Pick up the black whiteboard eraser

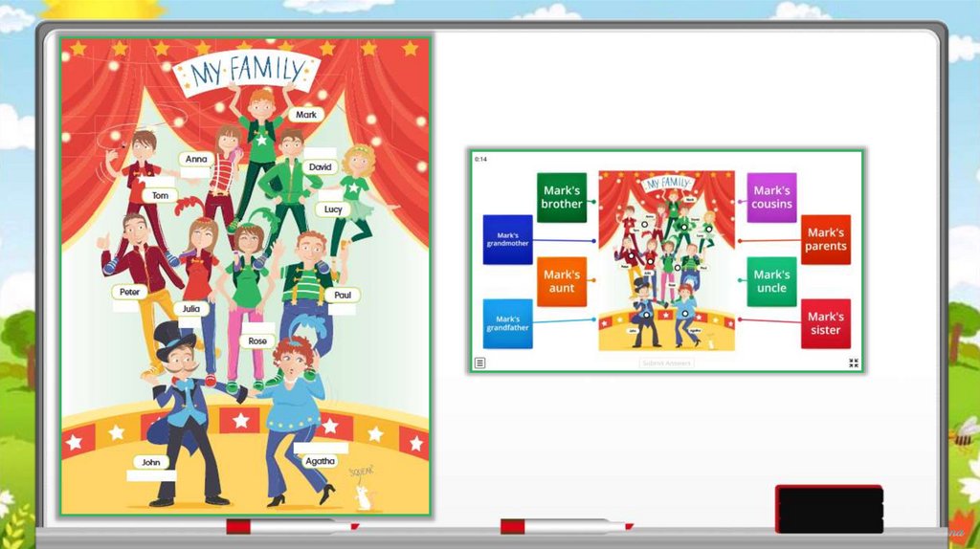coord(829,509)
